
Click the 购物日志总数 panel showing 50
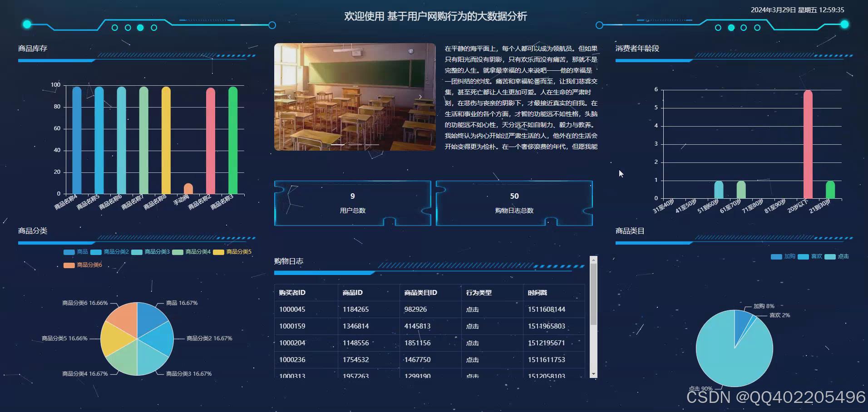[514, 203]
